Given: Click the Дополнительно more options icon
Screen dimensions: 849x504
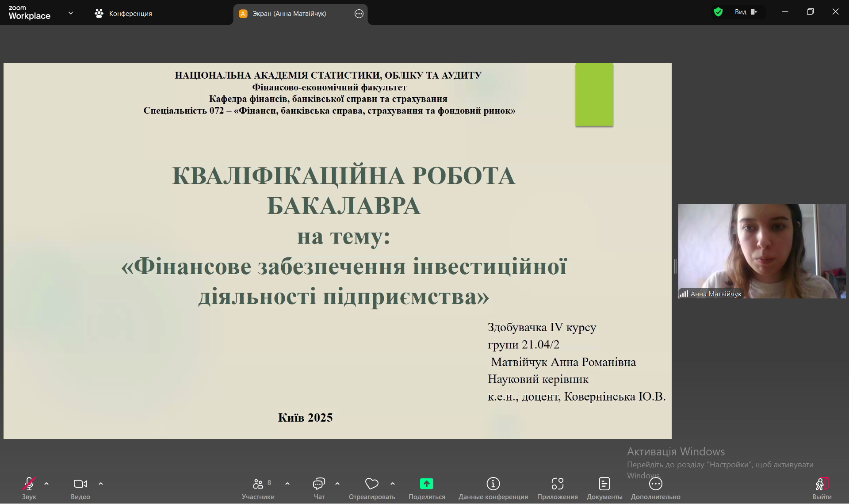Looking at the screenshot, I should pyautogui.click(x=655, y=484).
